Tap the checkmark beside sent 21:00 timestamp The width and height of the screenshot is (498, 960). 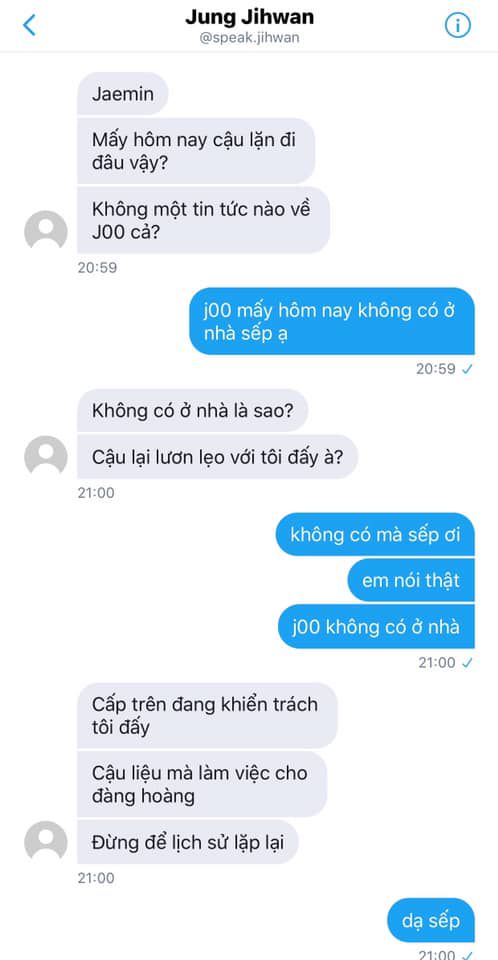(x=467, y=662)
